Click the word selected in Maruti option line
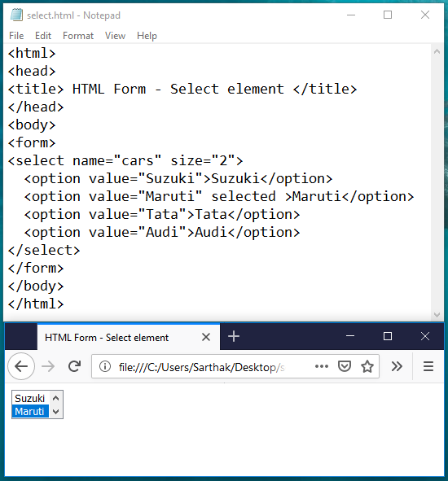 coord(244,196)
